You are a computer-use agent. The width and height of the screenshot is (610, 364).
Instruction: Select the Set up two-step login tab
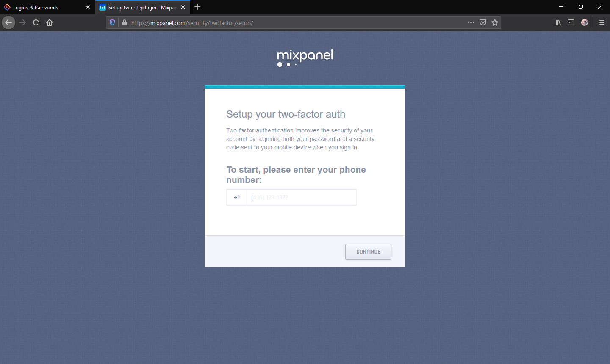[138, 7]
